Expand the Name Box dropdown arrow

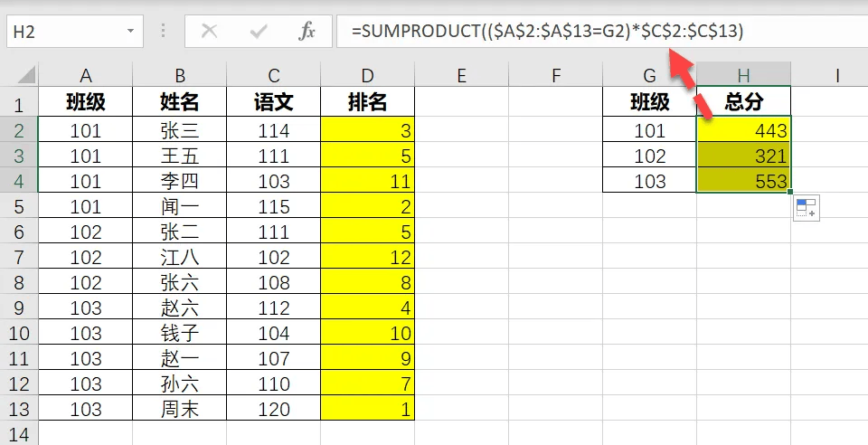pyautogui.click(x=130, y=31)
